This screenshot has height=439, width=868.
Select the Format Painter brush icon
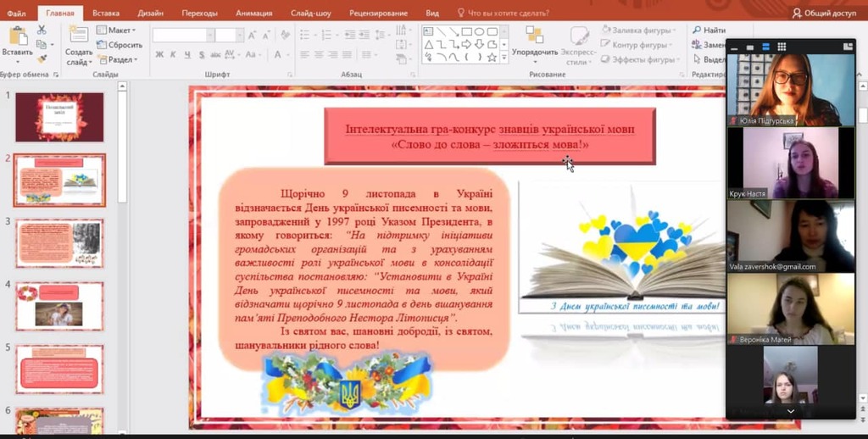[x=42, y=58]
